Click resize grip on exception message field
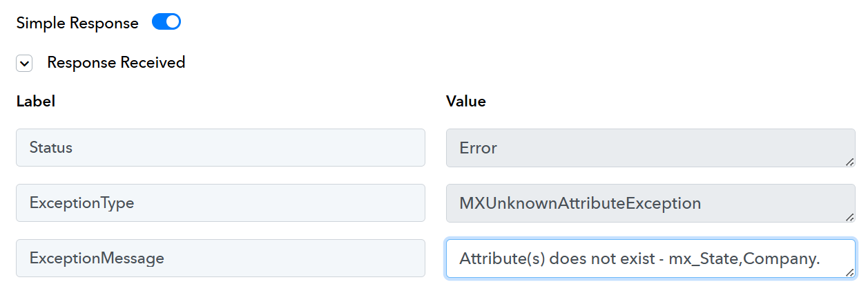Image resolution: width=868 pixels, height=291 pixels. 850,272
